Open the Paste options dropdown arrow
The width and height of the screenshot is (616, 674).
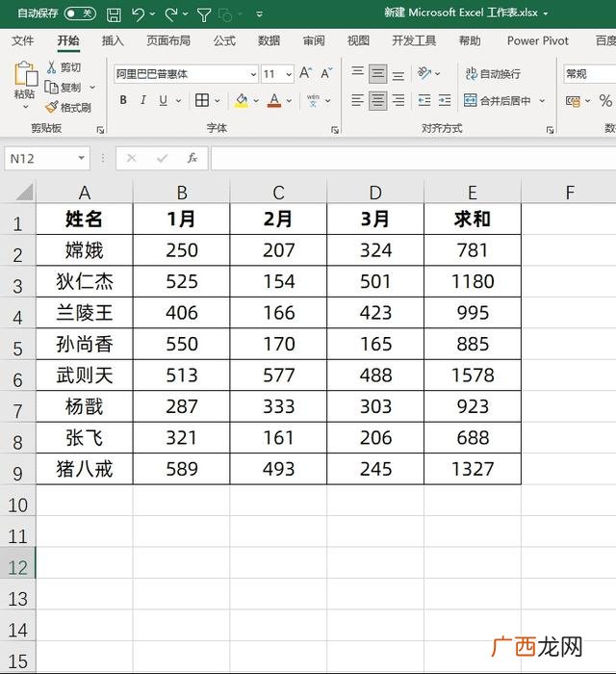click(x=25, y=107)
